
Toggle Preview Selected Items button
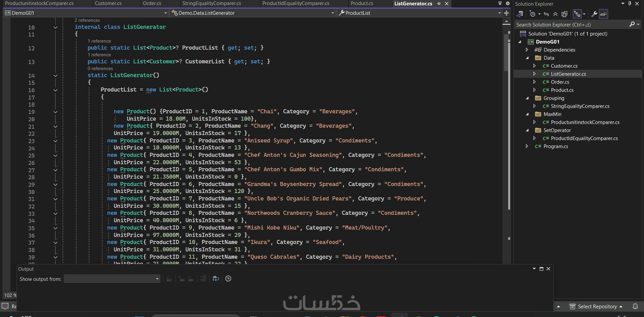(x=603, y=14)
